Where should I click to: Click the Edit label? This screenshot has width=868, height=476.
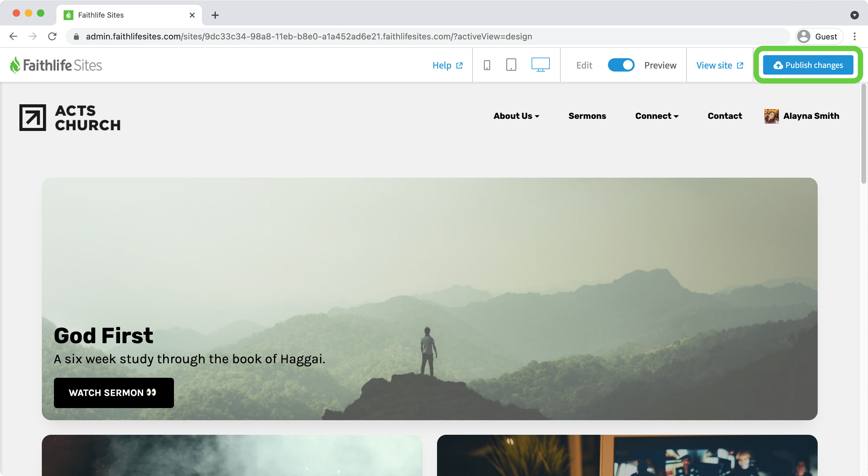(584, 65)
